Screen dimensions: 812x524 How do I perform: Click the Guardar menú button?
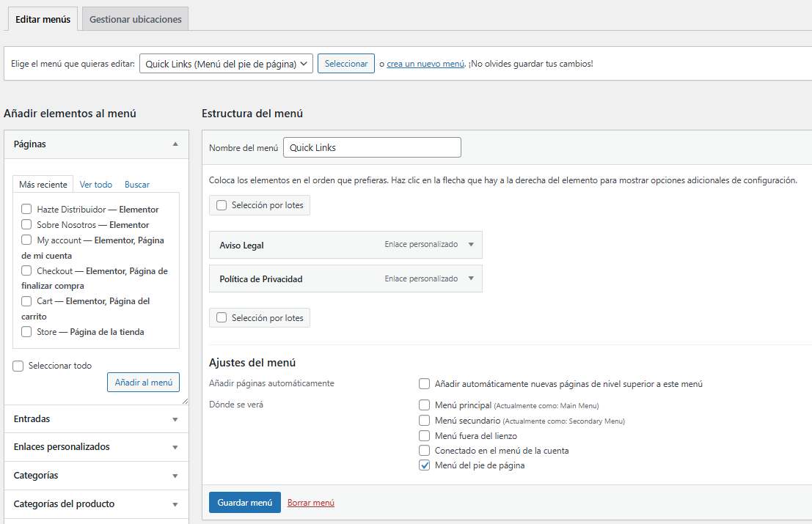pyautogui.click(x=244, y=503)
